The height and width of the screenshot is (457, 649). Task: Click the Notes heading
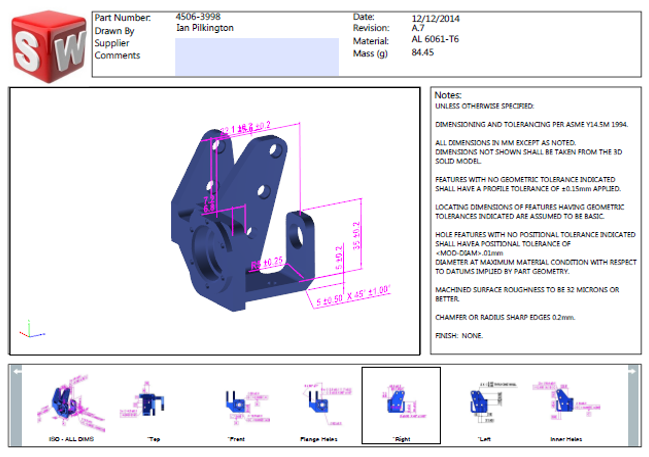(448, 94)
